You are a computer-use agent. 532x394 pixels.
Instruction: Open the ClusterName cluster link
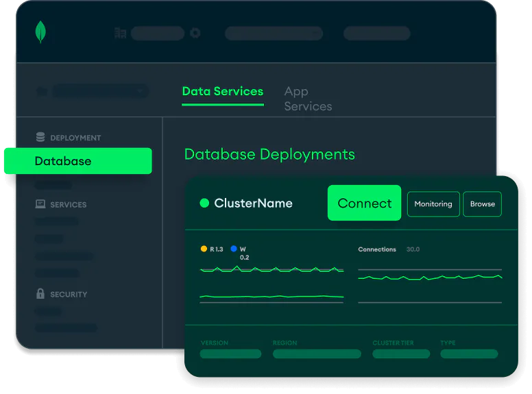253,203
